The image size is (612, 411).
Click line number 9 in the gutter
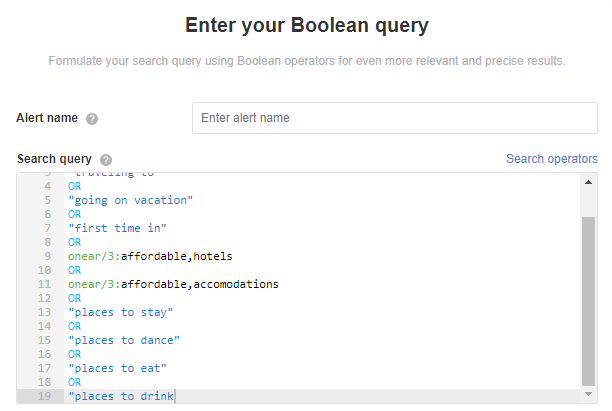[x=45, y=256]
